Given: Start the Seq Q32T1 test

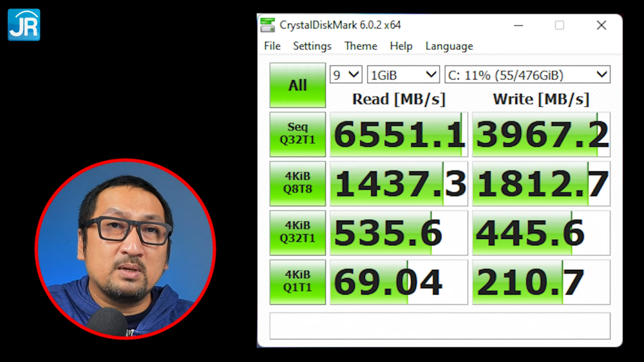Looking at the screenshot, I should point(298,134).
